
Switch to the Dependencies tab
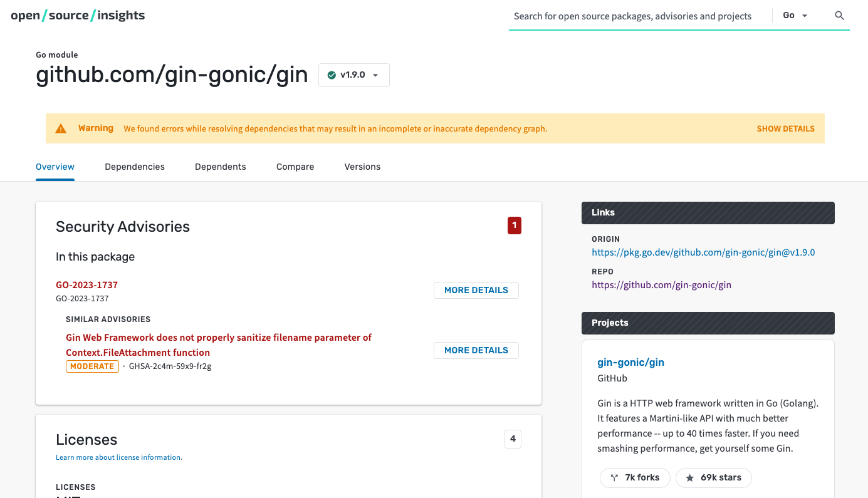point(134,167)
